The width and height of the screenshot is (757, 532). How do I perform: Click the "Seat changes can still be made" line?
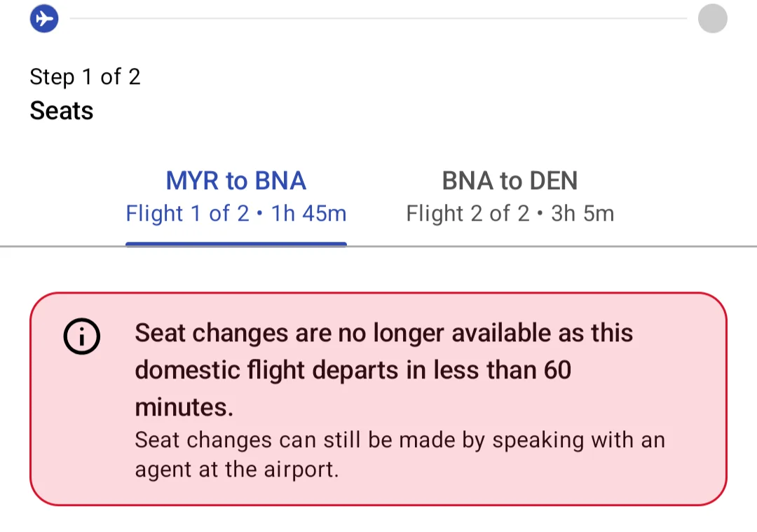(400, 440)
